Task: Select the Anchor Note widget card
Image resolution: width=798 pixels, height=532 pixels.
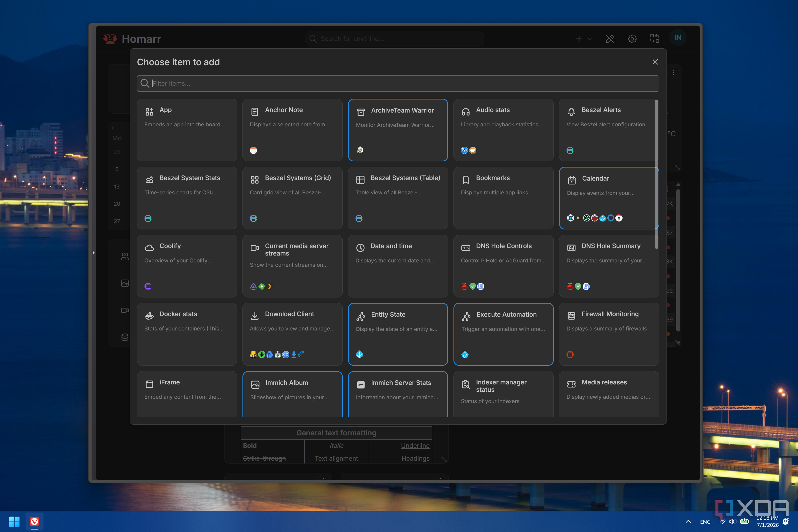Action: pyautogui.click(x=292, y=130)
